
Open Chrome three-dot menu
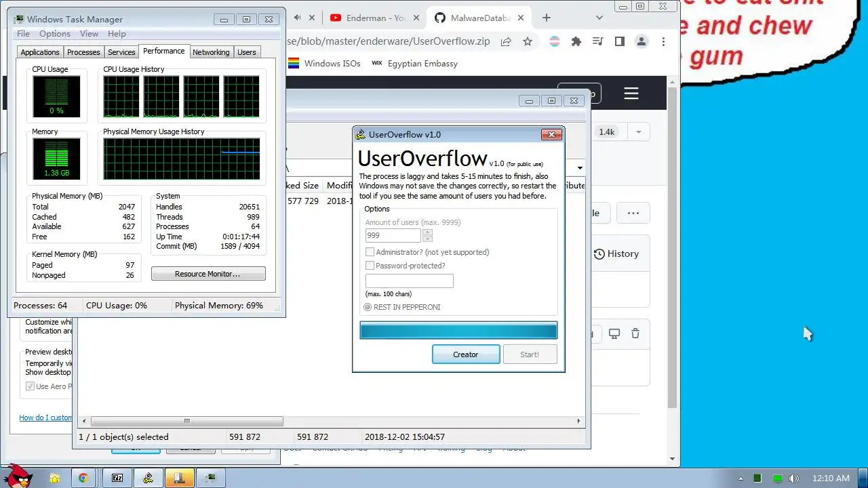pos(663,41)
